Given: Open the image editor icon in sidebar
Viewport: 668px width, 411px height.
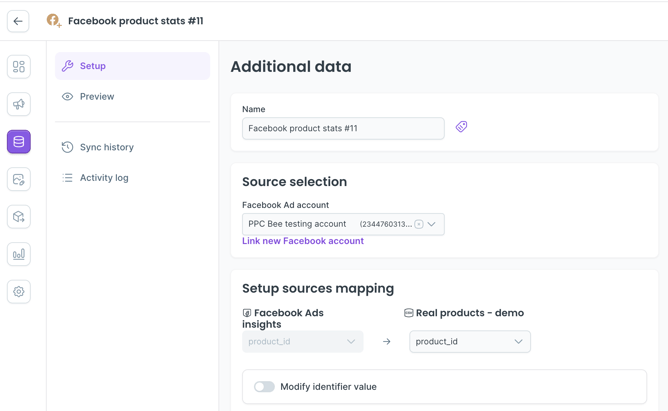Looking at the screenshot, I should 19,179.
